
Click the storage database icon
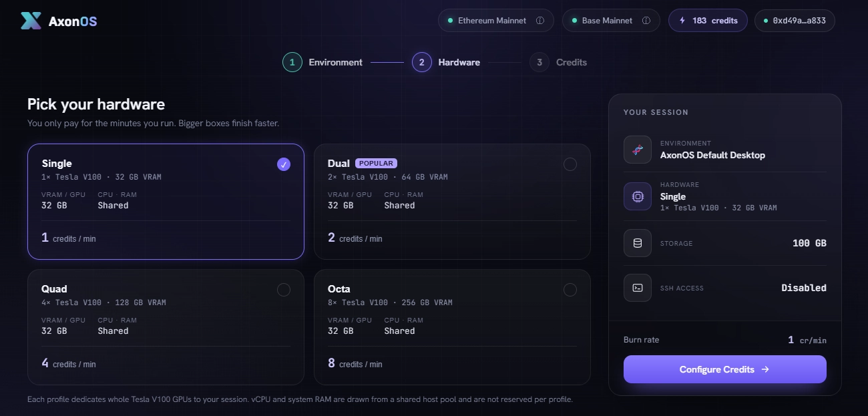click(x=638, y=243)
